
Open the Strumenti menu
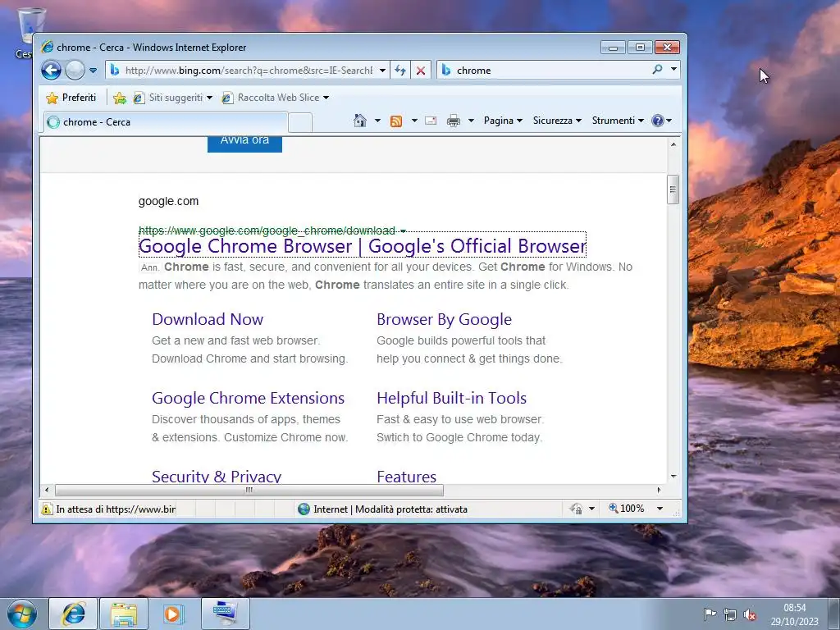(618, 121)
